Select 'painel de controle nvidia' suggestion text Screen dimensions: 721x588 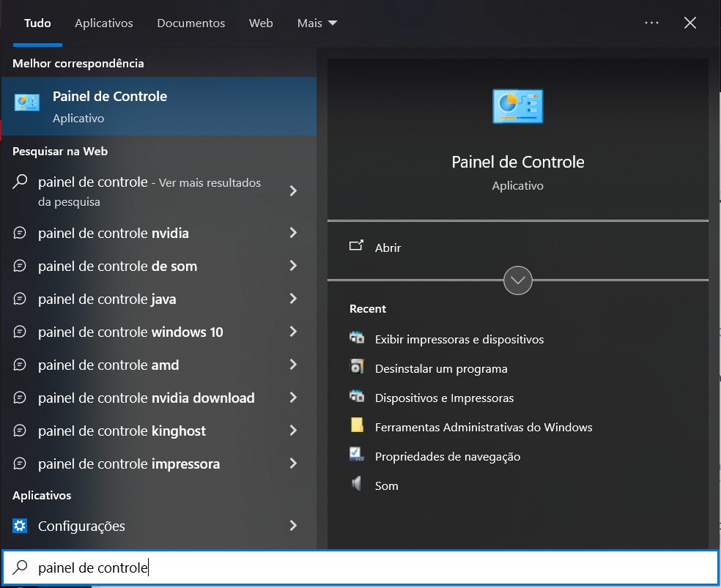pyautogui.click(x=113, y=233)
